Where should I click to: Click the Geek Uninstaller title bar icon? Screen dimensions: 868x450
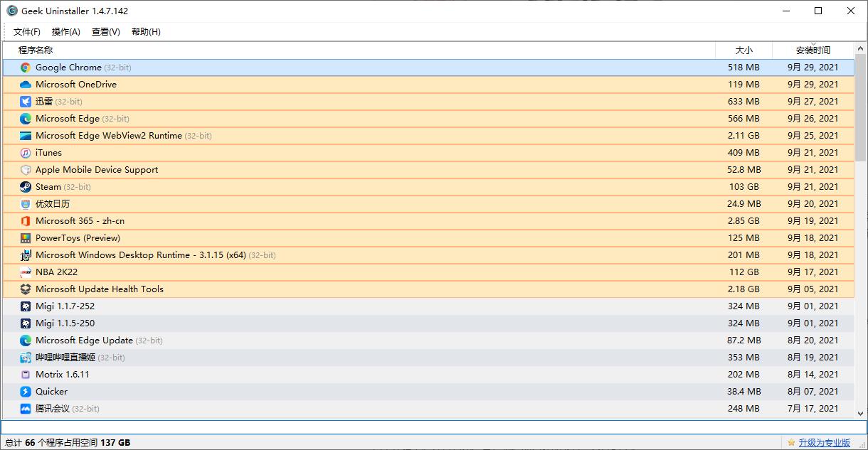point(12,11)
